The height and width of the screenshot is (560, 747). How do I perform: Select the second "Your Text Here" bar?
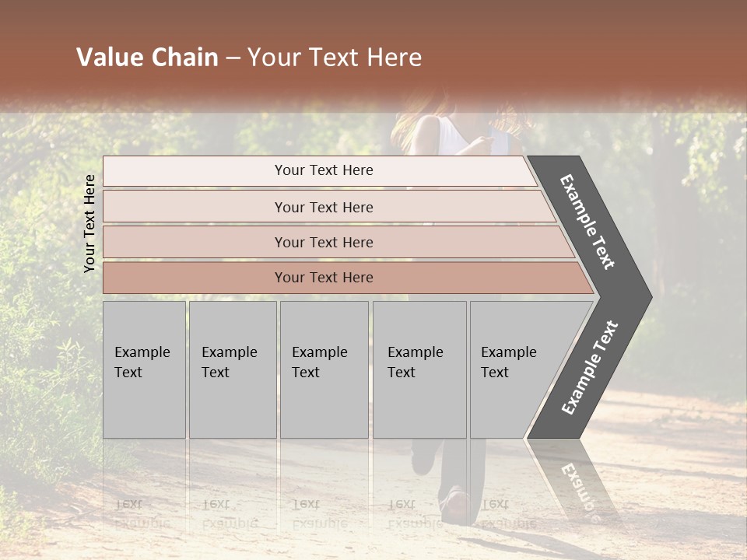[x=324, y=207]
